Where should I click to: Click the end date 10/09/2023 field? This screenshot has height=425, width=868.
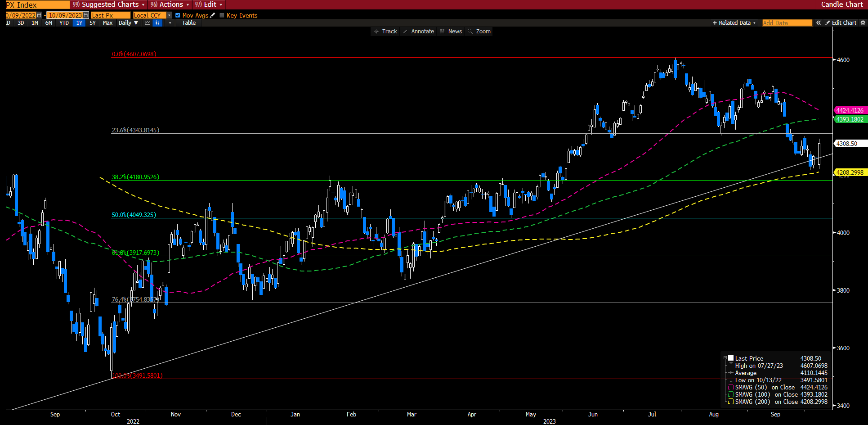click(65, 15)
